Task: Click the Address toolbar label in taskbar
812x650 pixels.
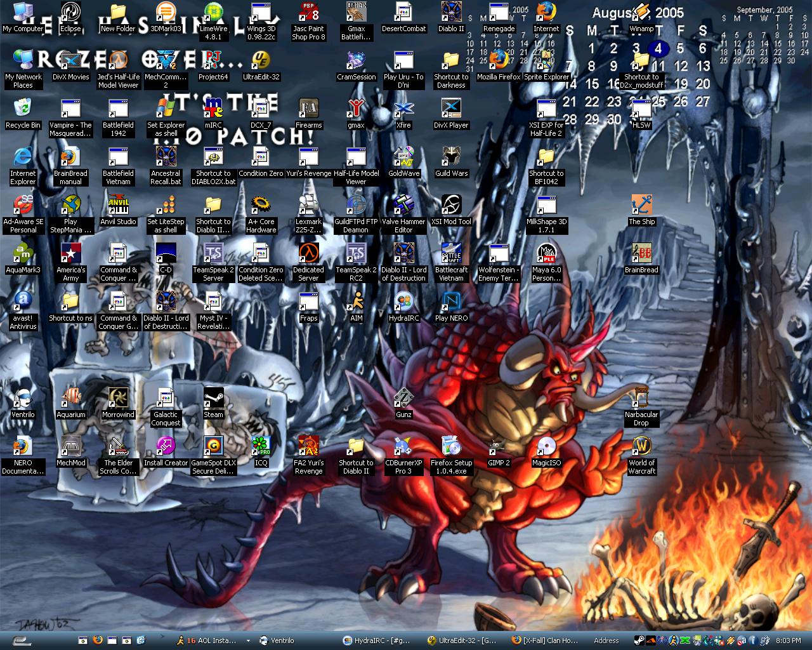Action: [x=606, y=640]
